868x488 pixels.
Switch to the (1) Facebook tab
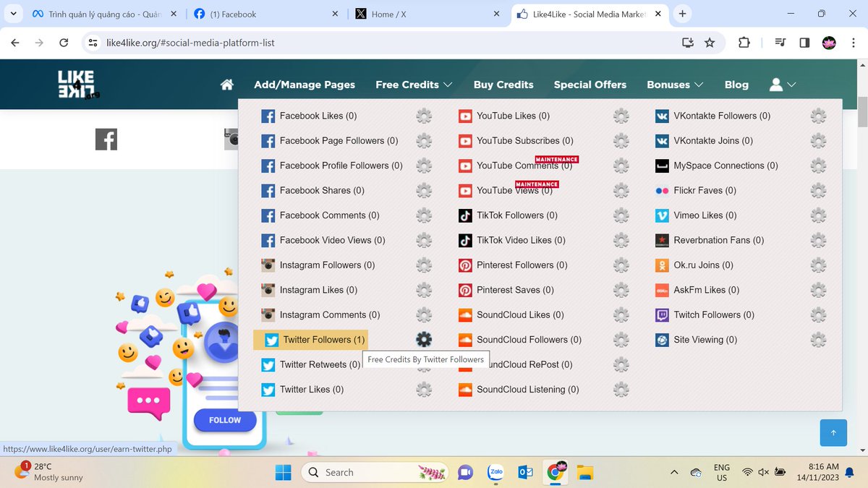(265, 14)
